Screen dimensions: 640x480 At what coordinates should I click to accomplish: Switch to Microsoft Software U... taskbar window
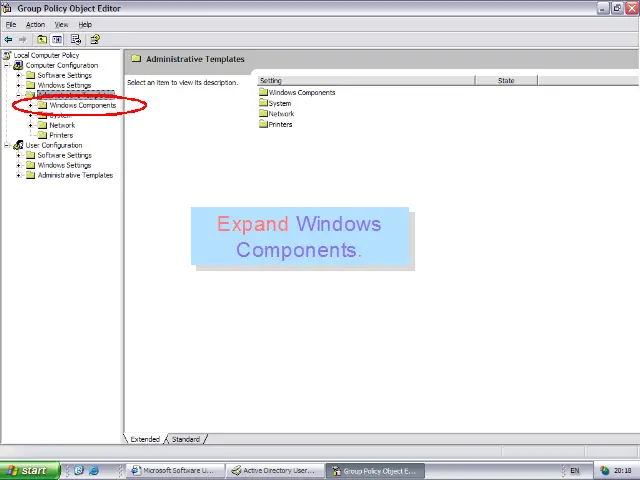coord(177,471)
